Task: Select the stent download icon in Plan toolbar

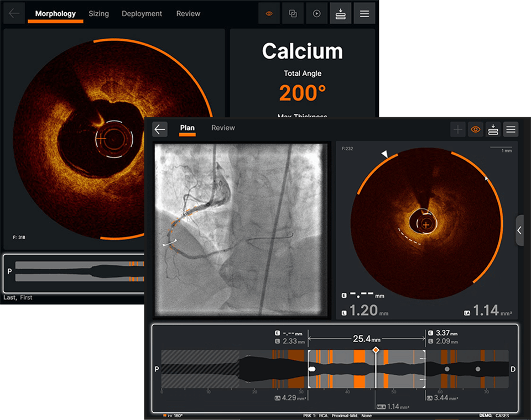Action: coord(492,129)
